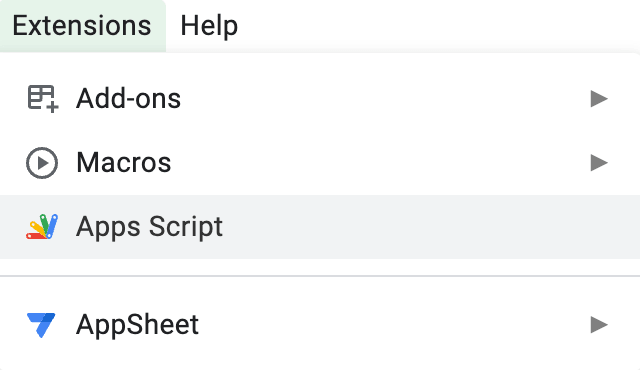Click the Add-ons table-plus icon
Screen dimensions: 640x370
click(x=43, y=98)
